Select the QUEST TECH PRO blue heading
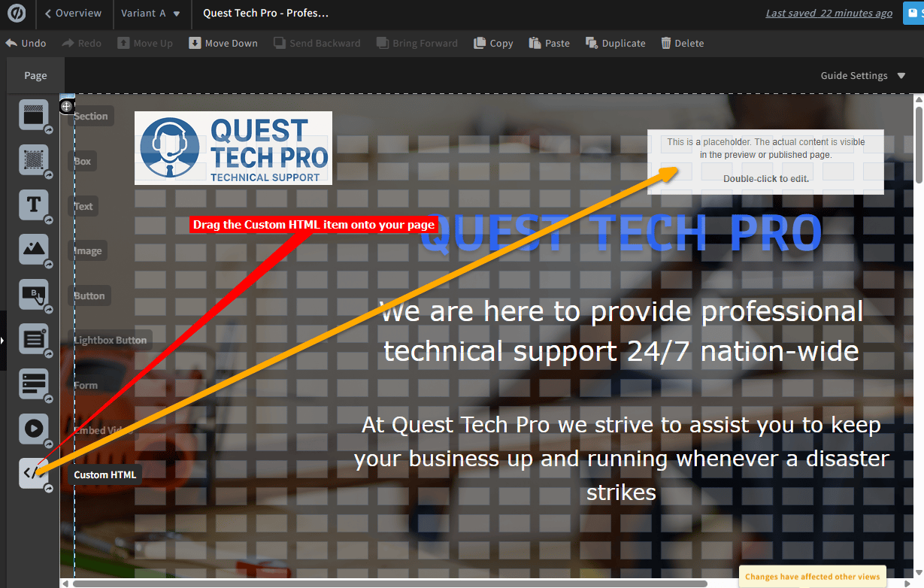924x588 pixels. (x=621, y=234)
